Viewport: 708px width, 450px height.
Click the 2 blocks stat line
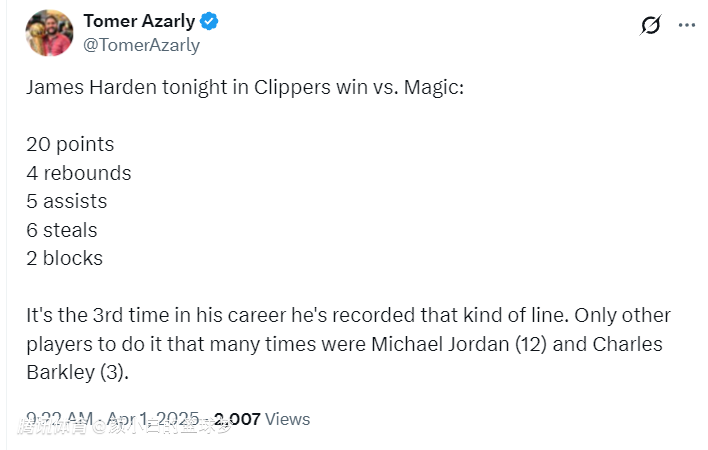tap(65, 258)
